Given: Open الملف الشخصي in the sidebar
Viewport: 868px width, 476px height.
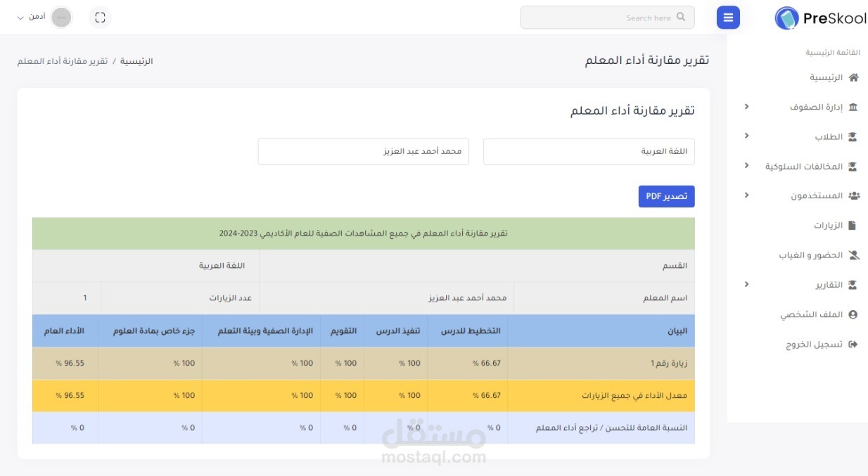Looking at the screenshot, I should coord(812,315).
